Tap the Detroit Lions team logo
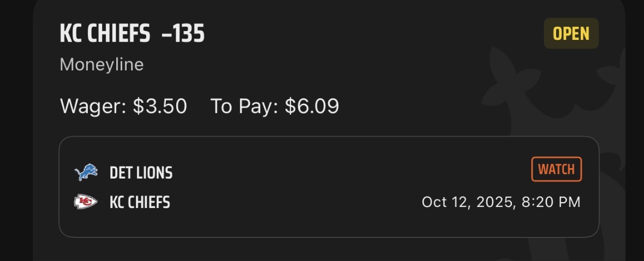644x261 pixels. (86, 173)
